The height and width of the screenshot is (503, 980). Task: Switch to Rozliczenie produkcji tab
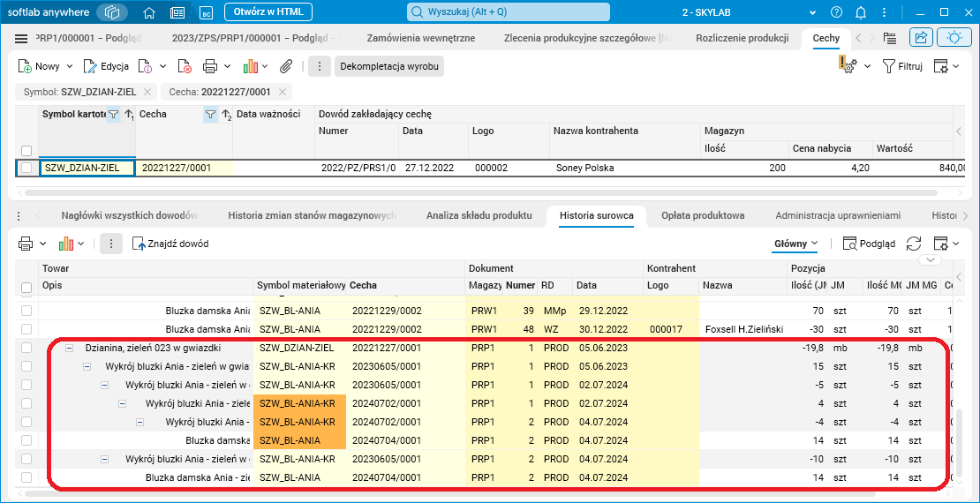coord(742,39)
